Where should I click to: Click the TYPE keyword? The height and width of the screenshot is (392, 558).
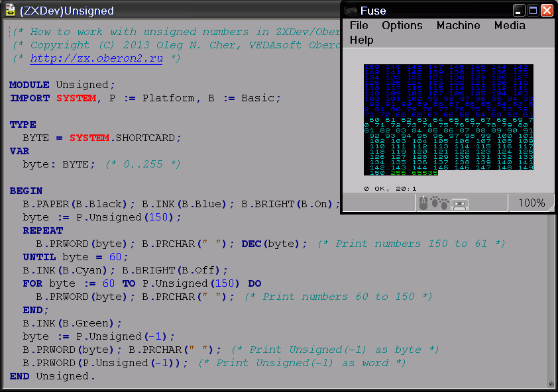click(x=23, y=125)
